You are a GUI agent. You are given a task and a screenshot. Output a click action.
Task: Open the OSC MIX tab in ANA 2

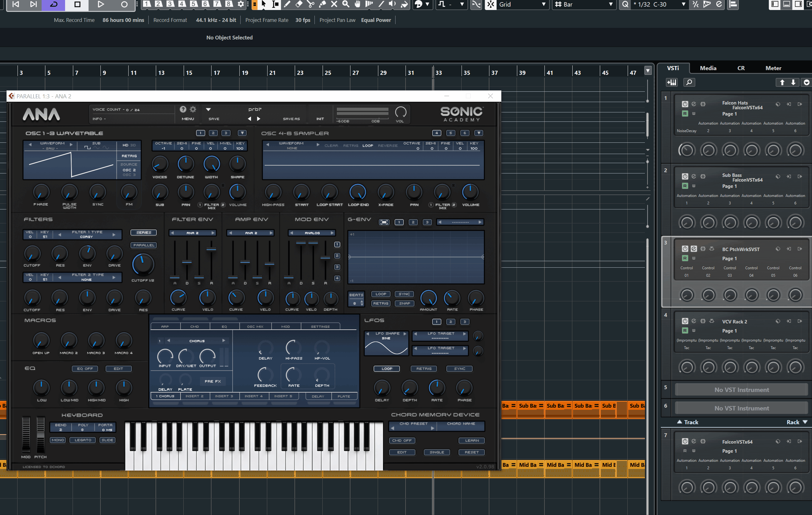[255, 326]
